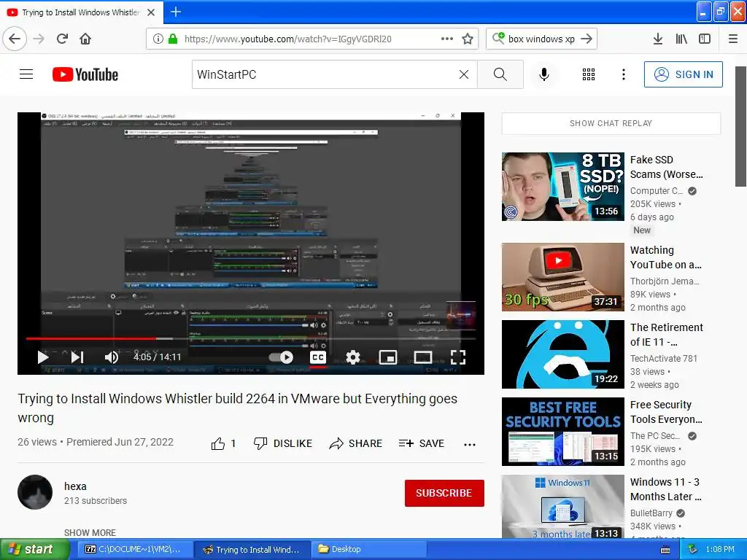Open the Firefox home page
The image size is (747, 560).
(85, 39)
